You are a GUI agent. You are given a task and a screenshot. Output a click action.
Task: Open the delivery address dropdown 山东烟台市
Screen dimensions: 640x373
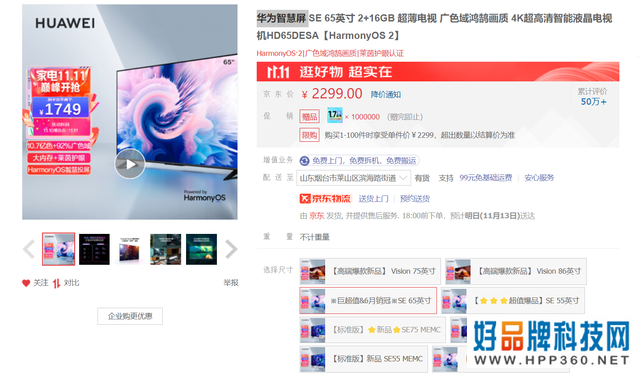353,178
